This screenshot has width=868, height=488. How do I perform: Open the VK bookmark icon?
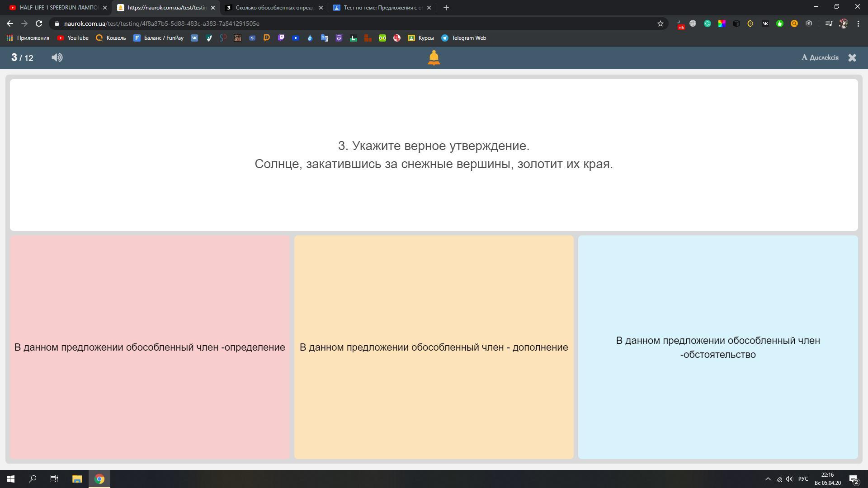(x=194, y=38)
